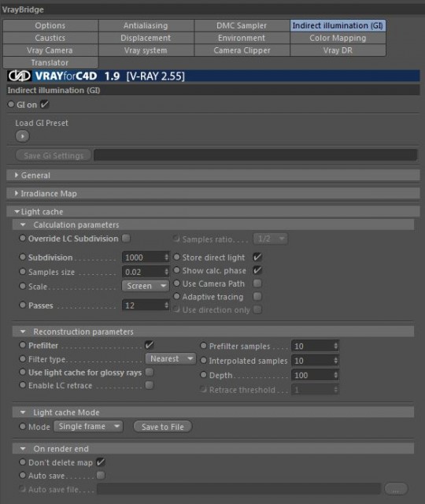Click the animation dot beside Passes
425x504 pixels.
coord(22,305)
